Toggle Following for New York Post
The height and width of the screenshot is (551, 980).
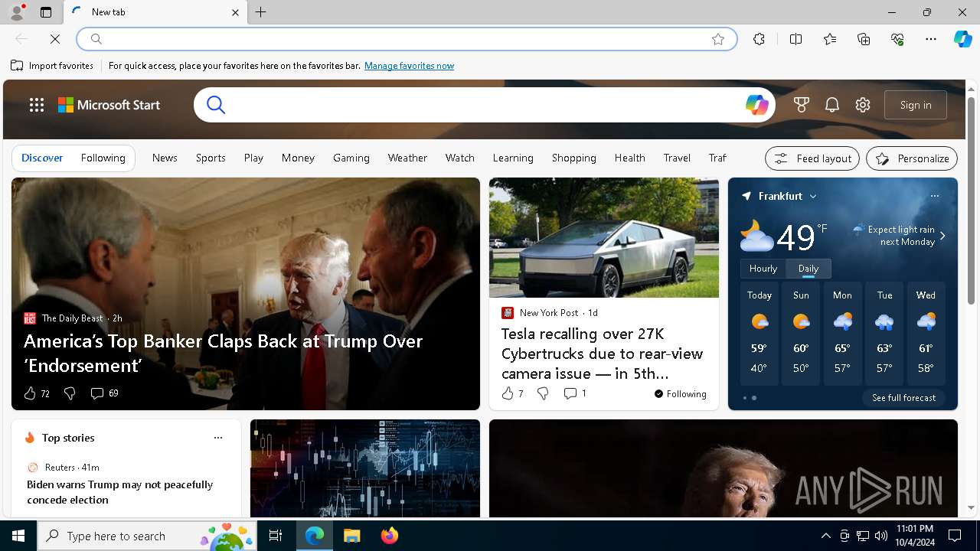(680, 394)
